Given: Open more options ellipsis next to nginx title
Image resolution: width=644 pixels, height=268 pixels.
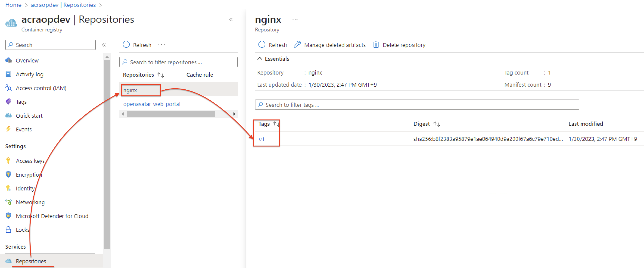Looking at the screenshot, I should tap(295, 20).
